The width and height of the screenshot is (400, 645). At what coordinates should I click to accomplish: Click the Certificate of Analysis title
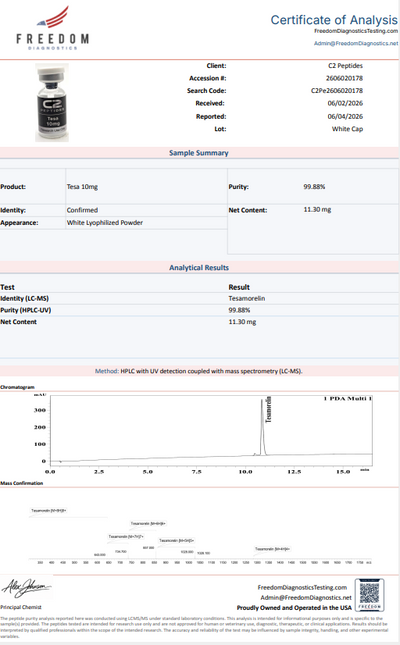click(x=334, y=20)
